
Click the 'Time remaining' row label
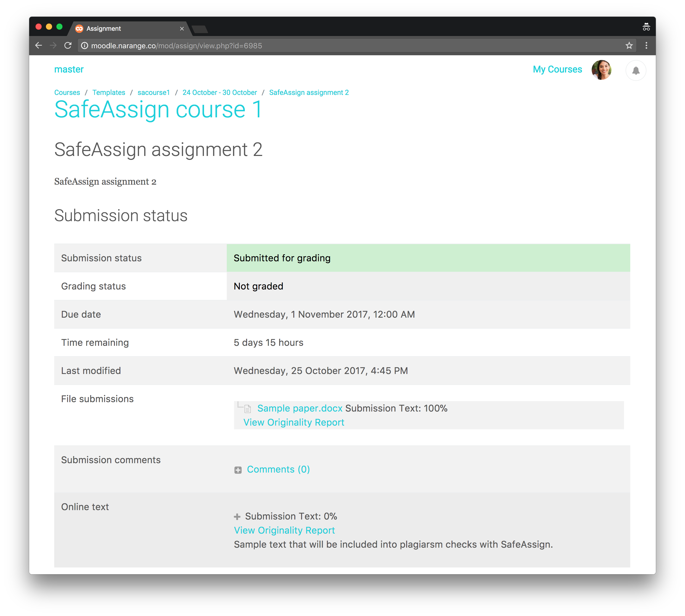[95, 342]
